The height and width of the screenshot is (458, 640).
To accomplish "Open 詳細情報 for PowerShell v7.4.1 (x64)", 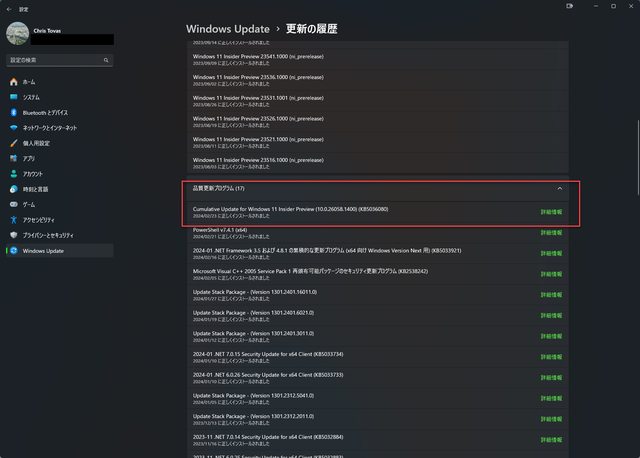I will click(x=551, y=232).
